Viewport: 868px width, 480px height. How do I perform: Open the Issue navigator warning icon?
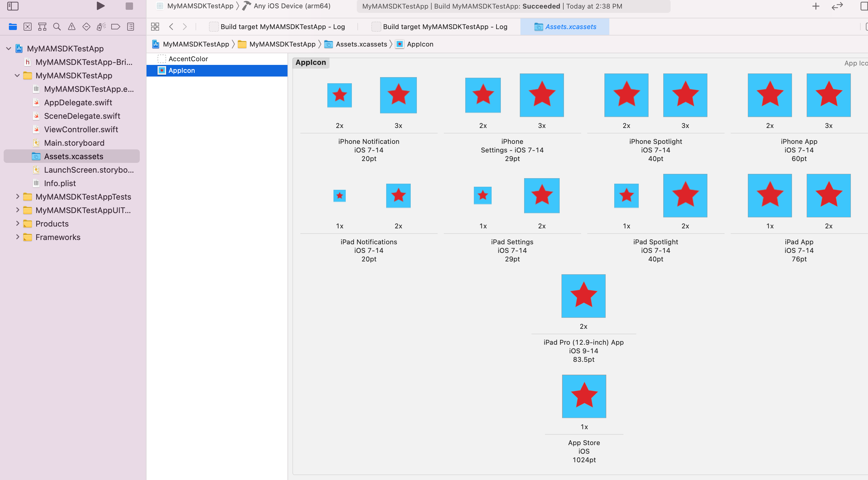pos(72,27)
